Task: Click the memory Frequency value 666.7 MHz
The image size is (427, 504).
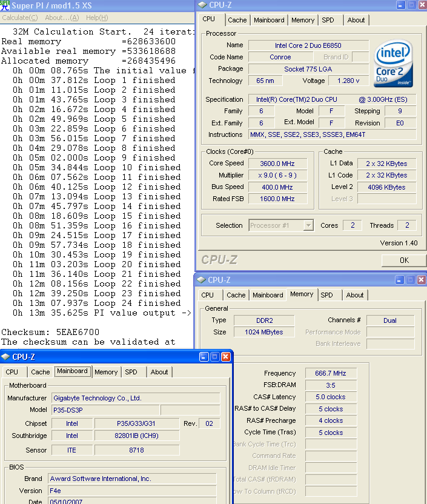Action: 331,373
